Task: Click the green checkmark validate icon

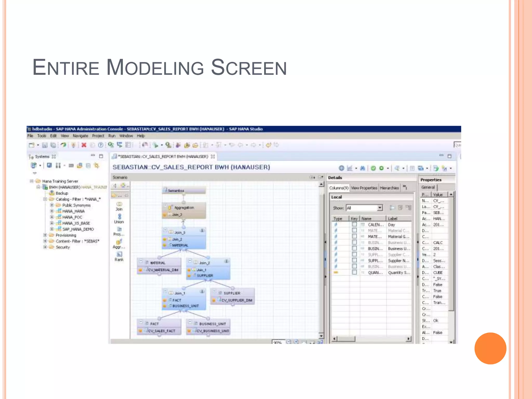Action: tap(373, 168)
